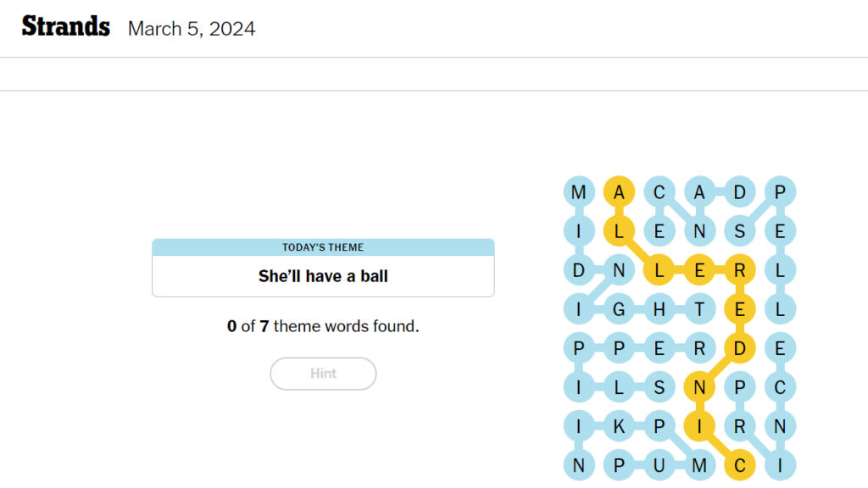Image resolution: width=868 pixels, height=488 pixels.
Task: Select the yellow highlighted letter R
Action: [739, 271]
